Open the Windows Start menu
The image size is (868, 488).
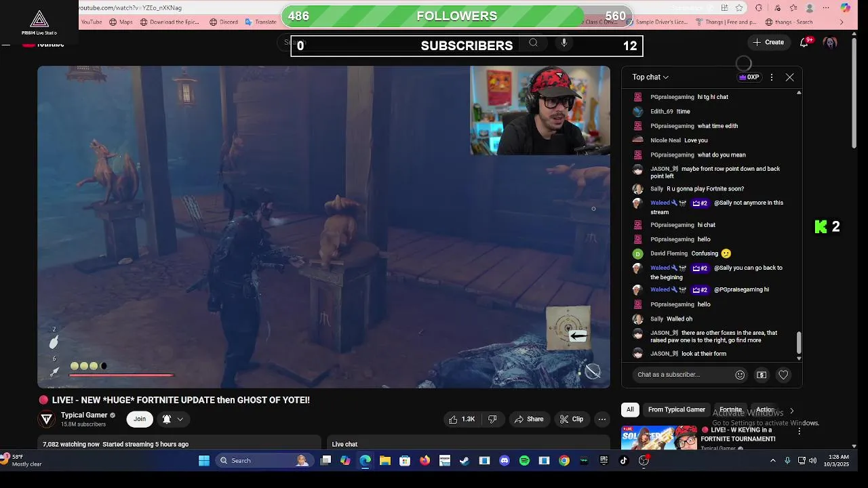[204, 461]
